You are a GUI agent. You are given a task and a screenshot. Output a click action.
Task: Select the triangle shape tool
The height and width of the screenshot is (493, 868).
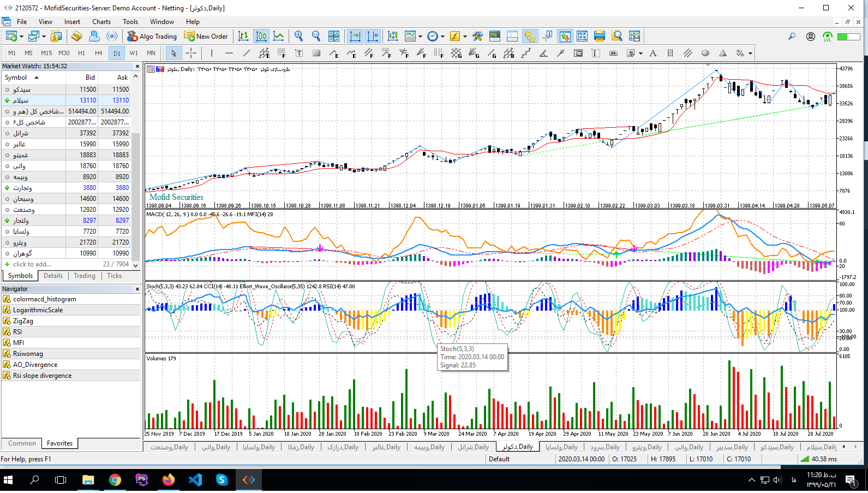coord(723,53)
